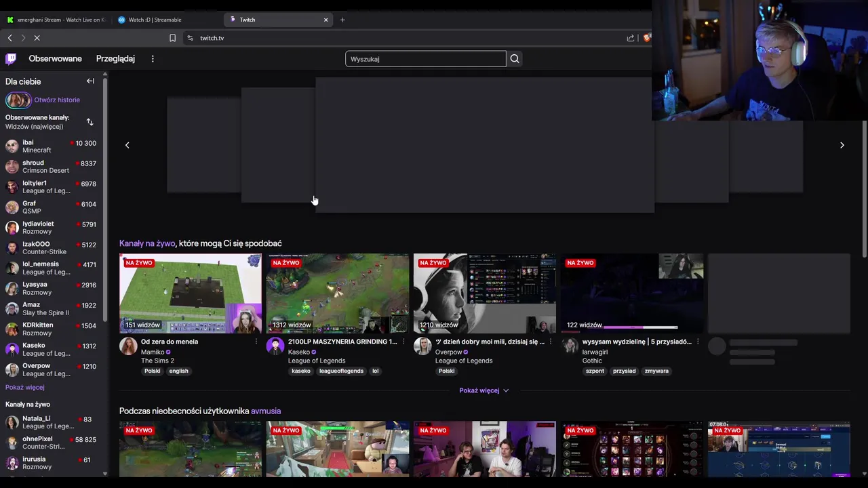Open a new browser tab
The image size is (868, 488).
click(x=342, y=20)
